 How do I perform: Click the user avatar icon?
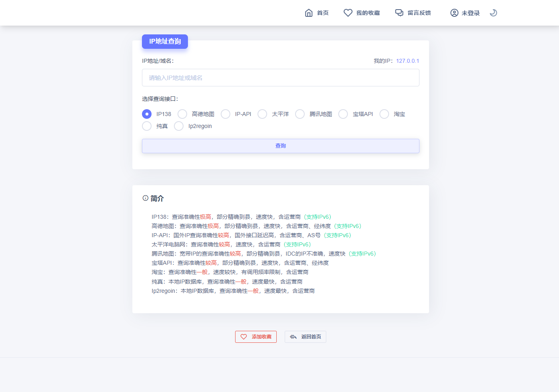point(454,13)
